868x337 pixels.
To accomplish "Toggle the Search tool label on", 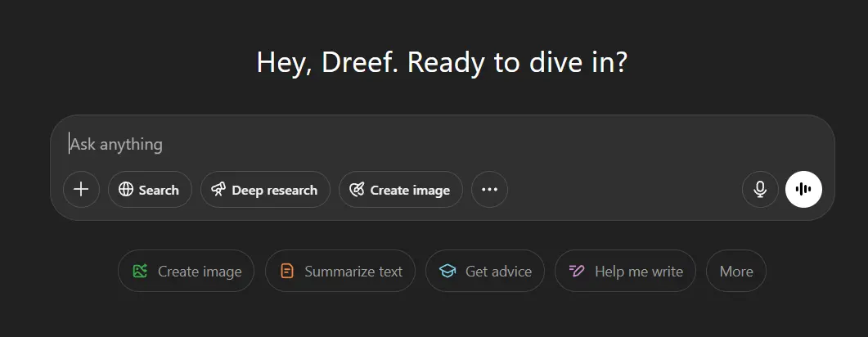I will pos(159,191).
